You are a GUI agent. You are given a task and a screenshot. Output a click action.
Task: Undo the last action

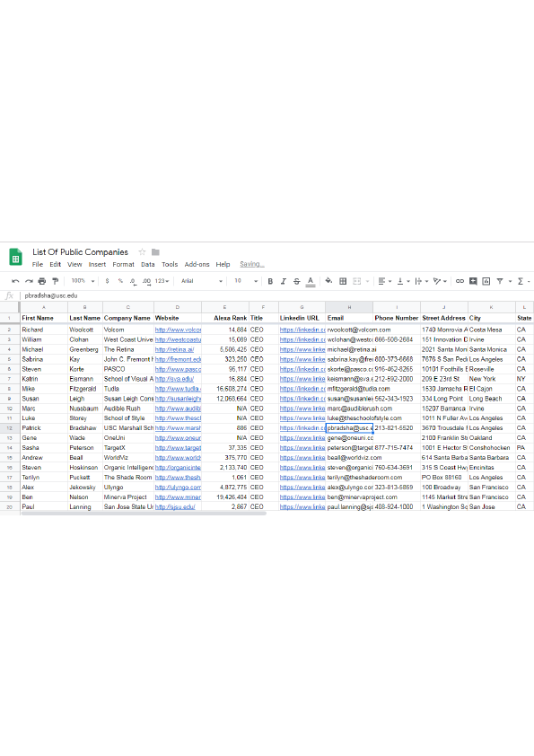click(x=15, y=281)
